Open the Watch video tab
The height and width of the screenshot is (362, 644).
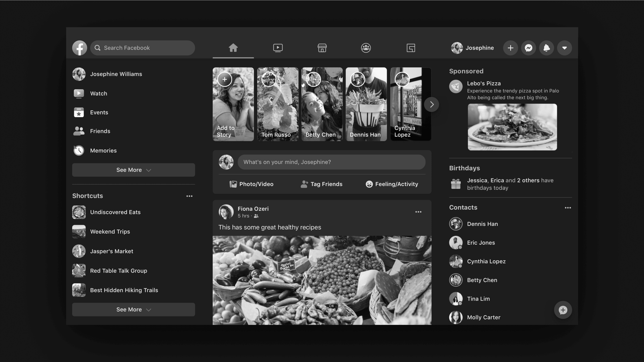coord(278,48)
